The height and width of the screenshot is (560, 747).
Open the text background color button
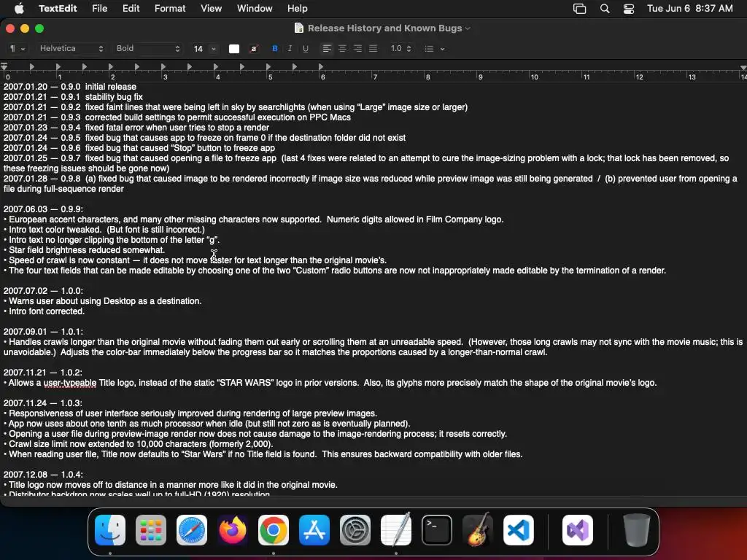[254, 49]
